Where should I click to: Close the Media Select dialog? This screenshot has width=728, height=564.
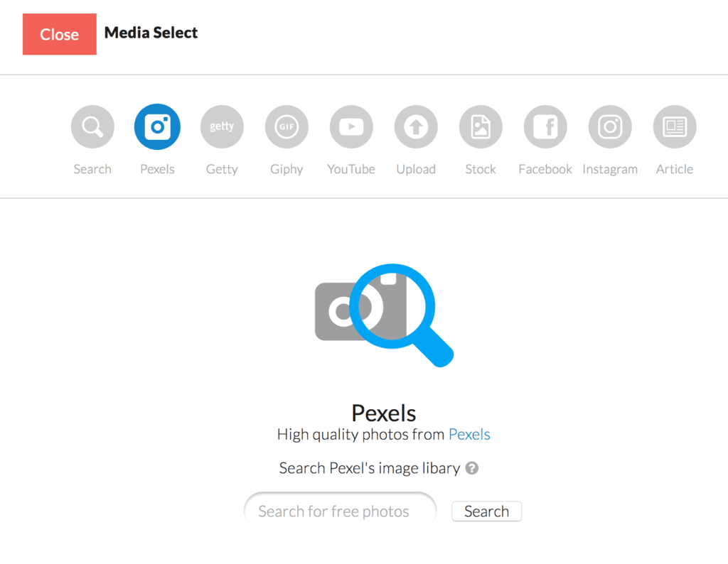click(60, 34)
